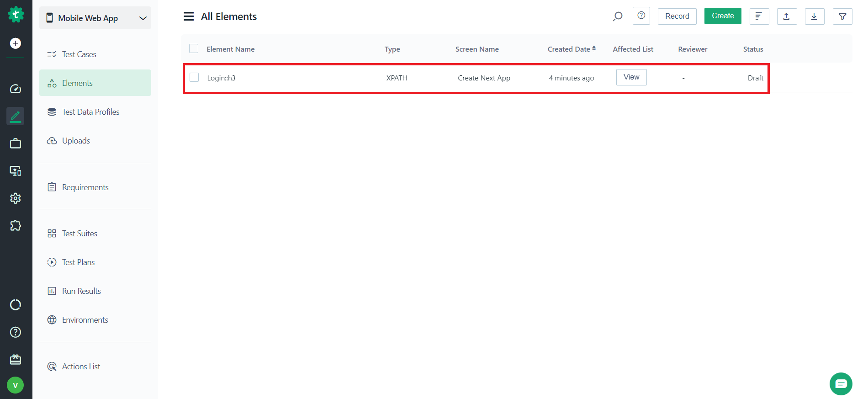The image size is (868, 399).
Task: Click the Record button
Action: pos(677,16)
